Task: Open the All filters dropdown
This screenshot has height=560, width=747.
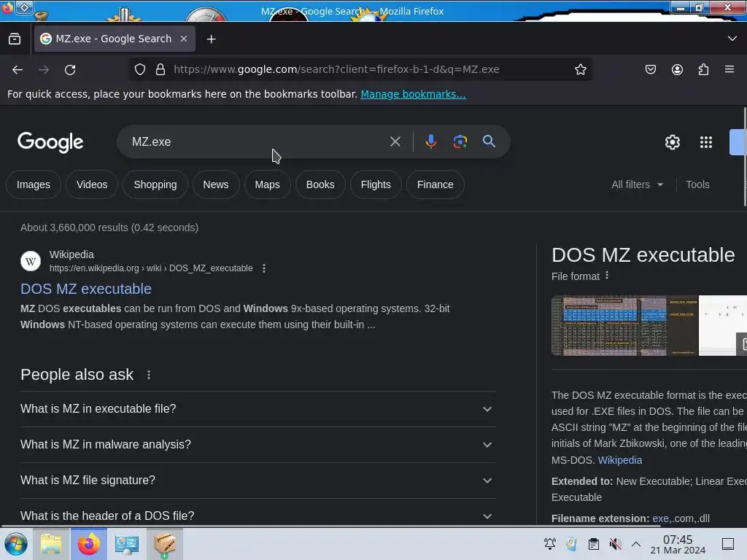Action: coord(637,184)
